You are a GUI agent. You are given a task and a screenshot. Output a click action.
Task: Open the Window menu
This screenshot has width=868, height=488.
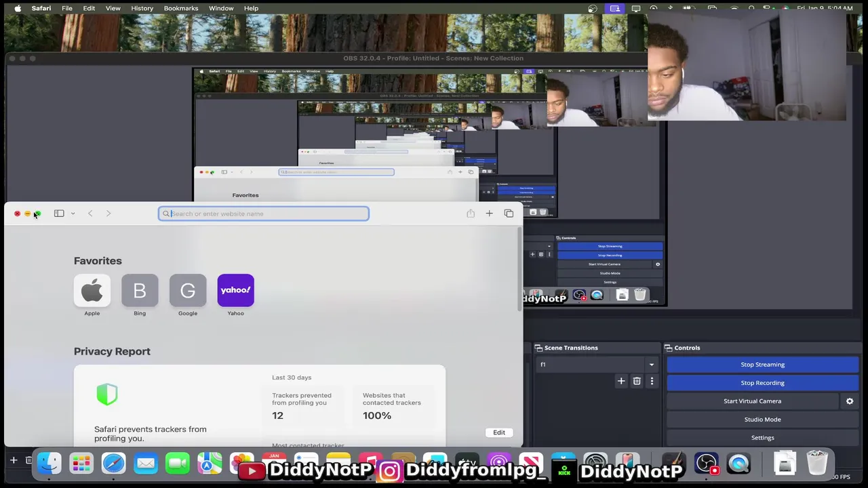[x=221, y=8]
